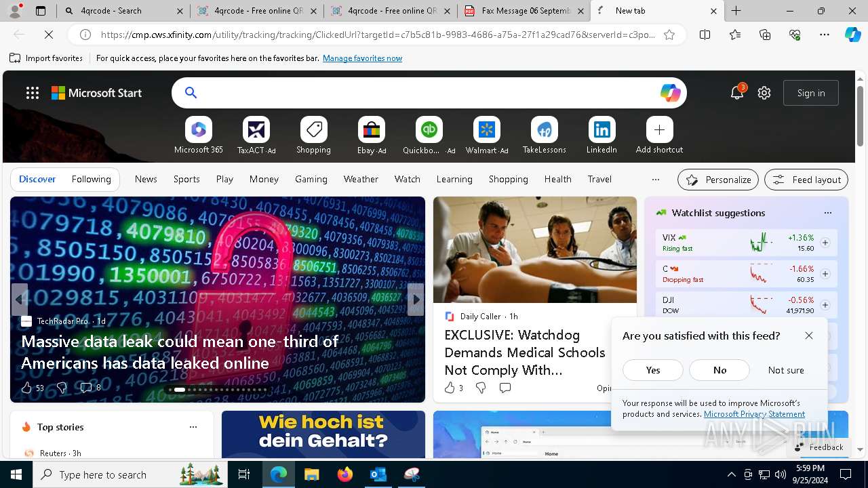Open Browser essentials icon
Image resolution: width=868 pixels, height=488 pixels.
[795, 35]
